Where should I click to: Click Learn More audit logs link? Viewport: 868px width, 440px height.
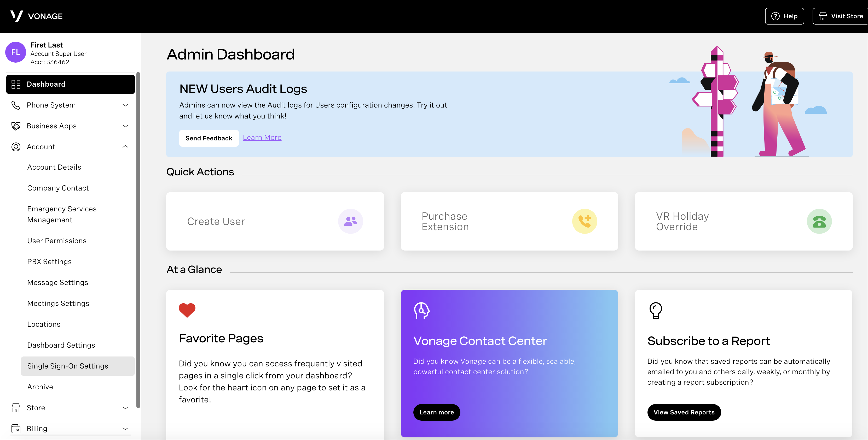tap(262, 137)
